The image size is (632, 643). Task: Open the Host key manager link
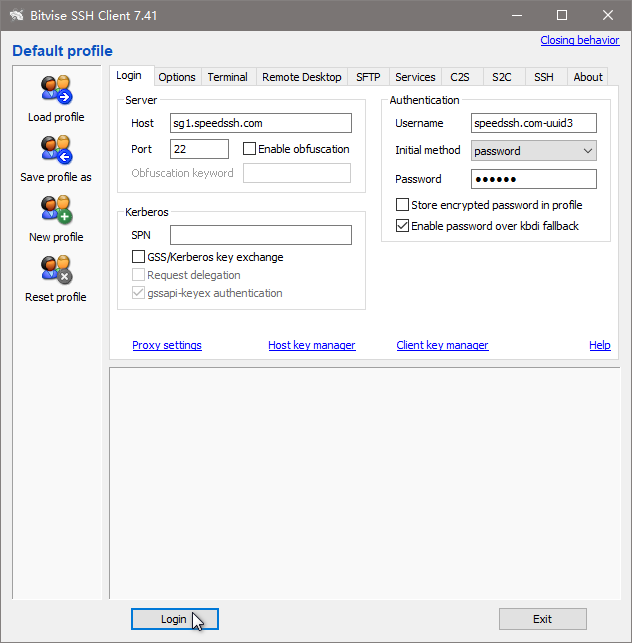pyautogui.click(x=312, y=345)
